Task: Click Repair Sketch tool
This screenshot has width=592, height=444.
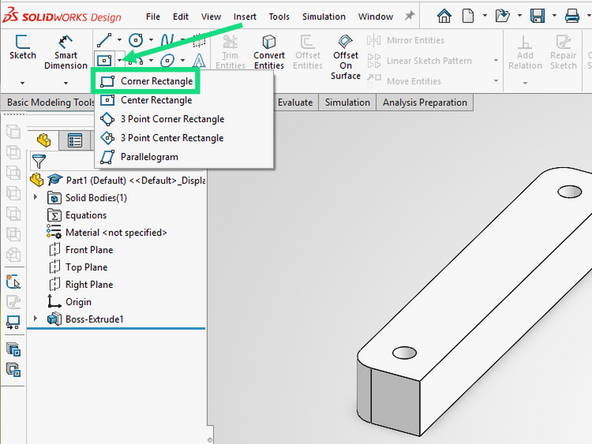Action: pyautogui.click(x=563, y=52)
